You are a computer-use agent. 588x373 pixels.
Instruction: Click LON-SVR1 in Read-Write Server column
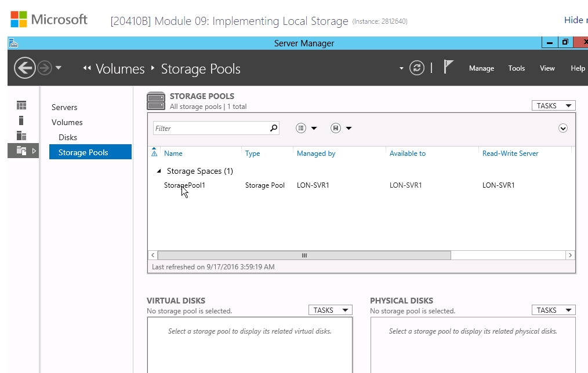click(x=498, y=185)
